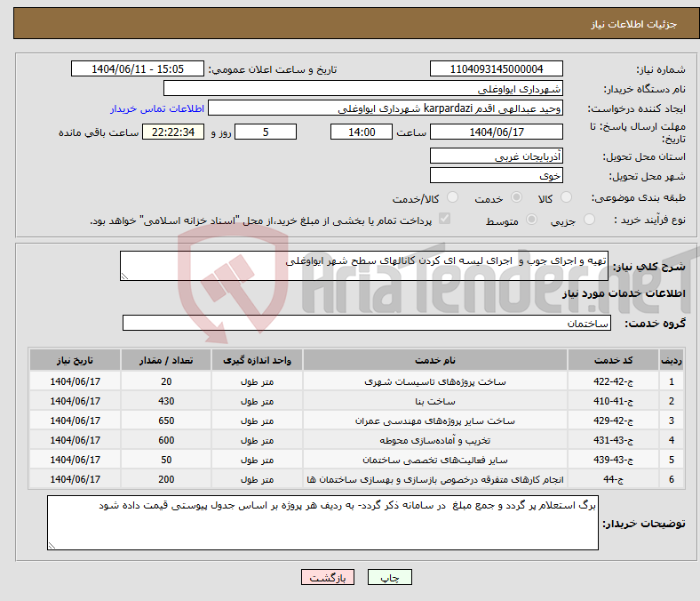Click the تعداد / مقدار column header
This screenshot has height=601, width=700.
click(x=166, y=360)
